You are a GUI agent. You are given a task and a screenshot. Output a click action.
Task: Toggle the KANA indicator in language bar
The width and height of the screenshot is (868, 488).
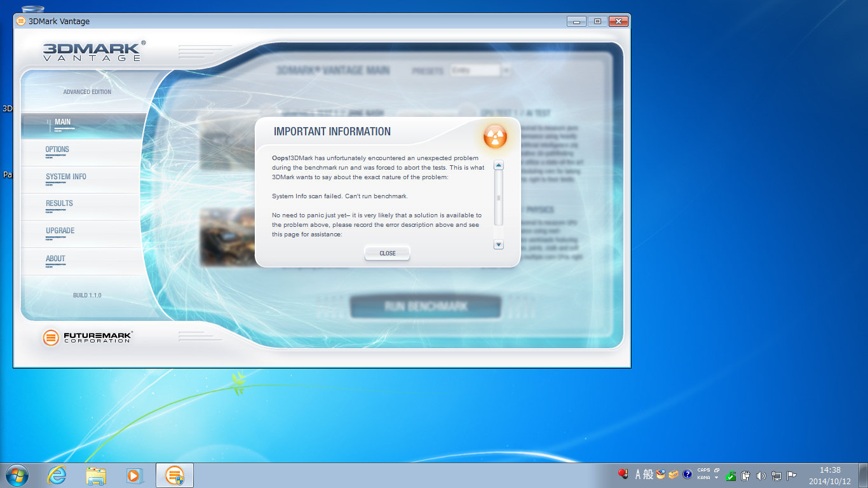pyautogui.click(x=703, y=478)
